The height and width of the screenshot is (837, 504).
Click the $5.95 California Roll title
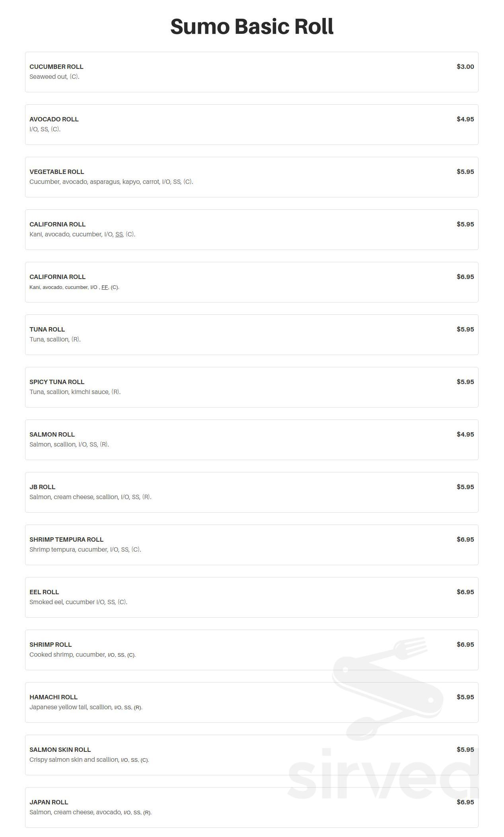[x=58, y=224]
